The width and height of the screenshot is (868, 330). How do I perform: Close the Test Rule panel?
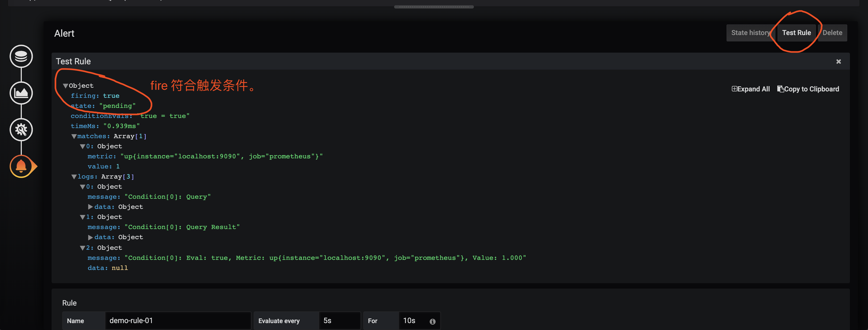coord(839,62)
